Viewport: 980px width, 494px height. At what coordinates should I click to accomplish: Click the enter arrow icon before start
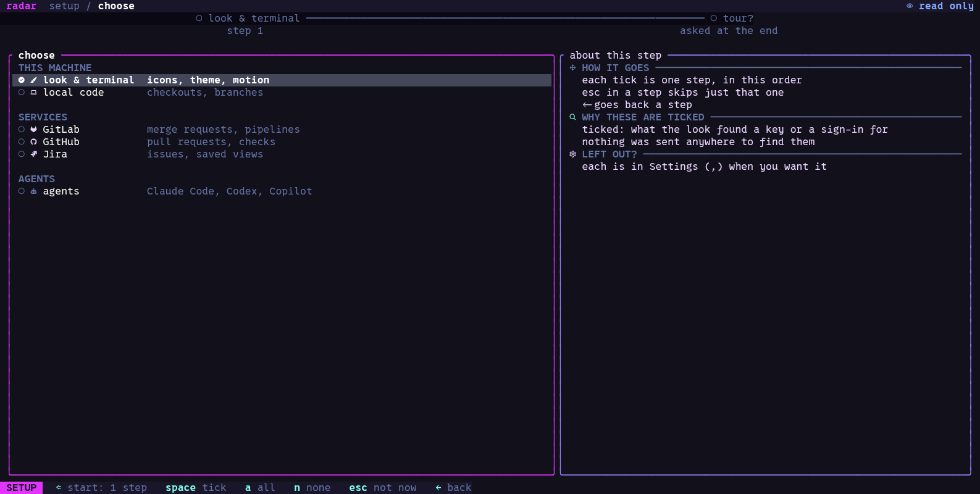click(59, 488)
